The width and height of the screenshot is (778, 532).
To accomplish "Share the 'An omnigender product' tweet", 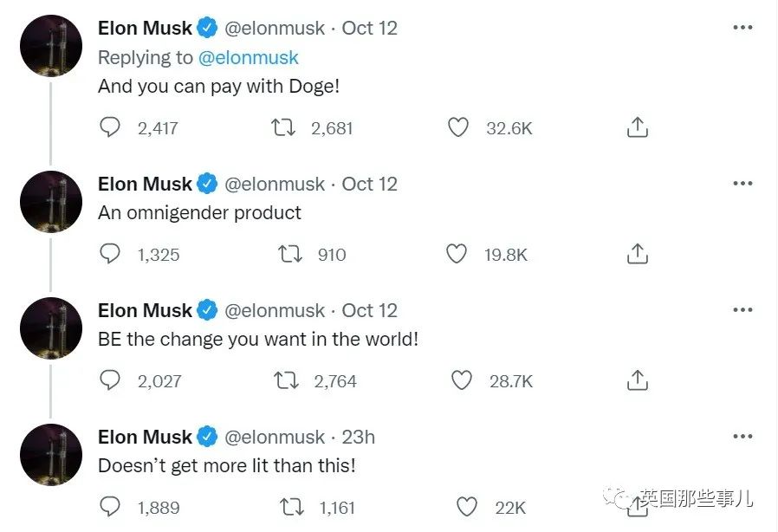I will pyautogui.click(x=637, y=254).
